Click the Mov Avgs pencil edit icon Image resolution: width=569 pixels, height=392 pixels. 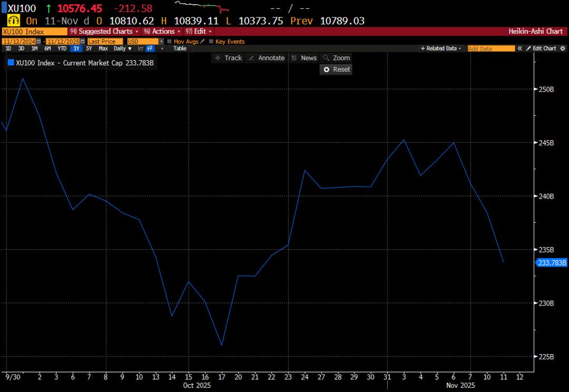[202, 42]
